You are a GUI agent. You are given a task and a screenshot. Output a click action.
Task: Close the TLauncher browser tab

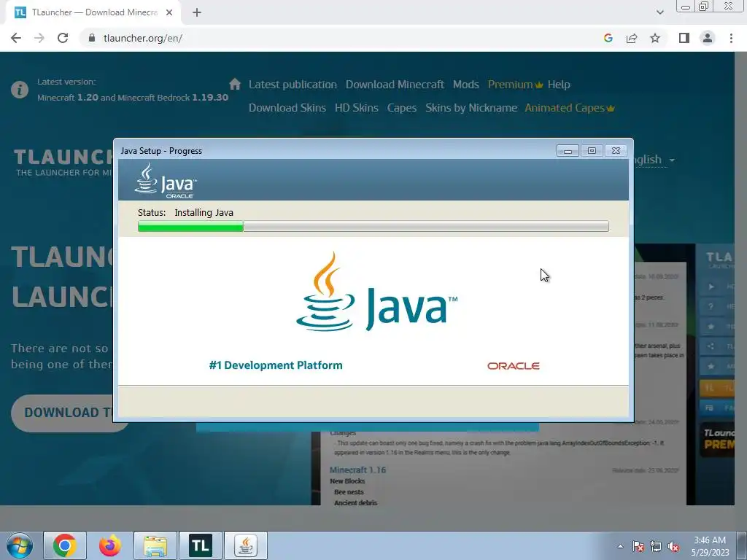point(169,12)
